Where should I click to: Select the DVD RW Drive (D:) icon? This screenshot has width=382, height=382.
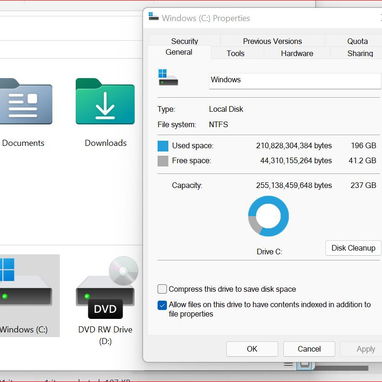click(106, 287)
